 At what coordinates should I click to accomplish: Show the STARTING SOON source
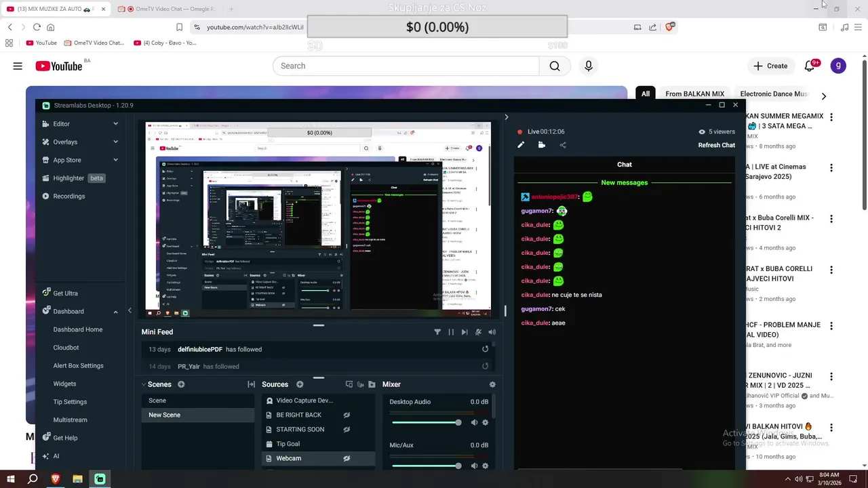[347, 429]
